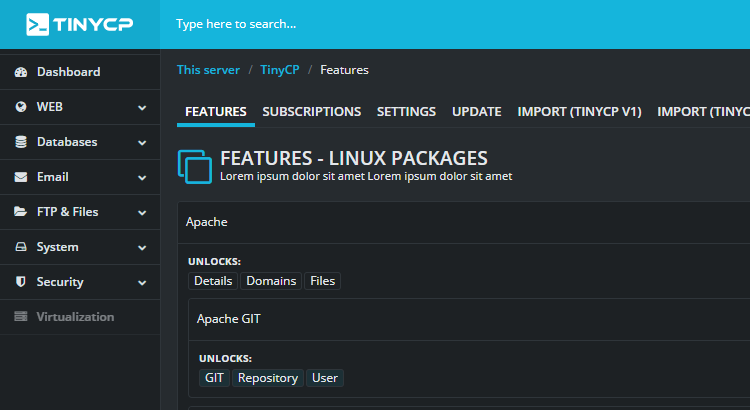Click the Files tag under Apache
The image size is (750, 410).
tap(322, 281)
